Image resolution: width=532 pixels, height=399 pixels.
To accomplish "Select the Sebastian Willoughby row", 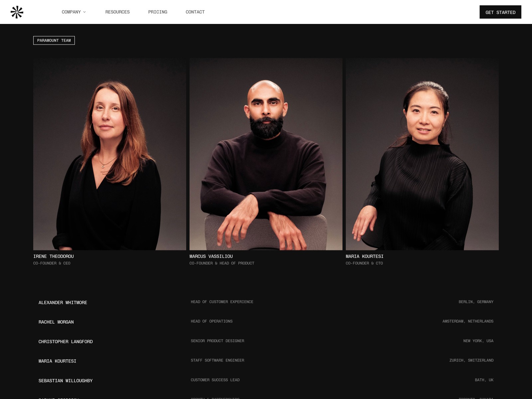I will (266, 380).
